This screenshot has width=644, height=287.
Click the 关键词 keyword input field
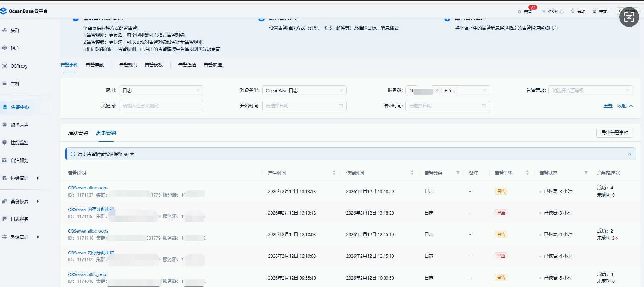[161, 106]
